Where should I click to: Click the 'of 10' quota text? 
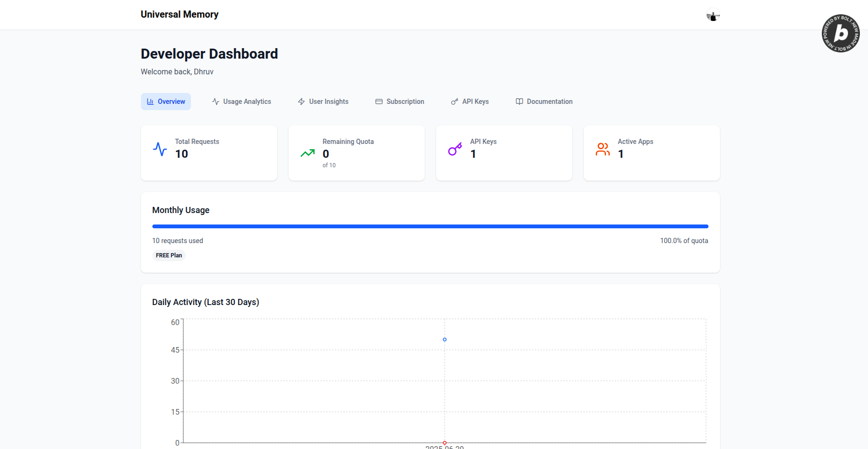329,165
